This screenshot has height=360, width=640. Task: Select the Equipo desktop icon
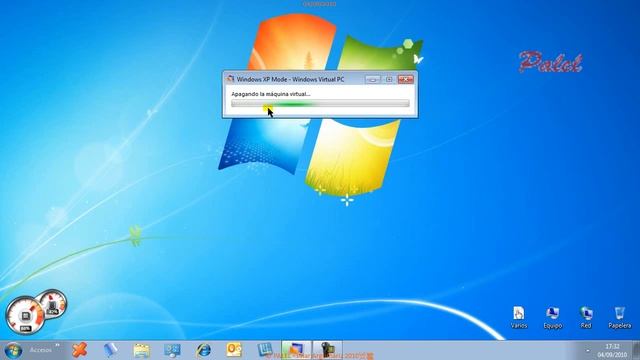pyautogui.click(x=553, y=318)
